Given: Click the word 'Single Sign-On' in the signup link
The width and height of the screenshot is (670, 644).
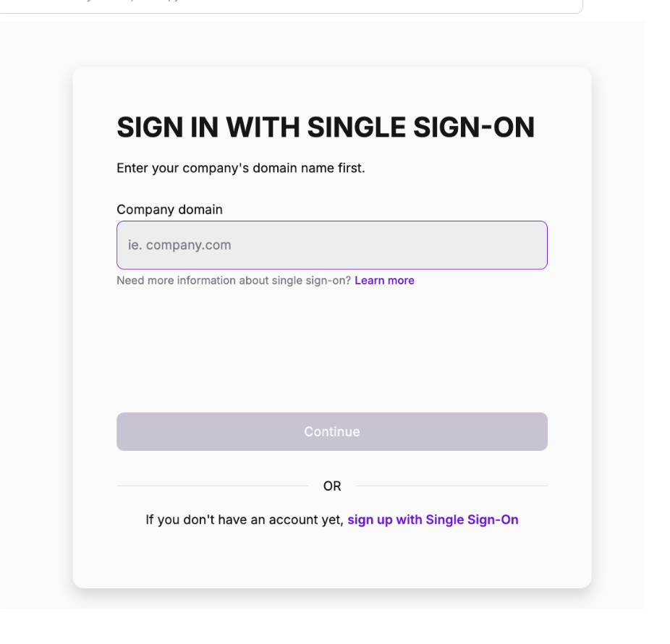Looking at the screenshot, I should click(472, 520).
